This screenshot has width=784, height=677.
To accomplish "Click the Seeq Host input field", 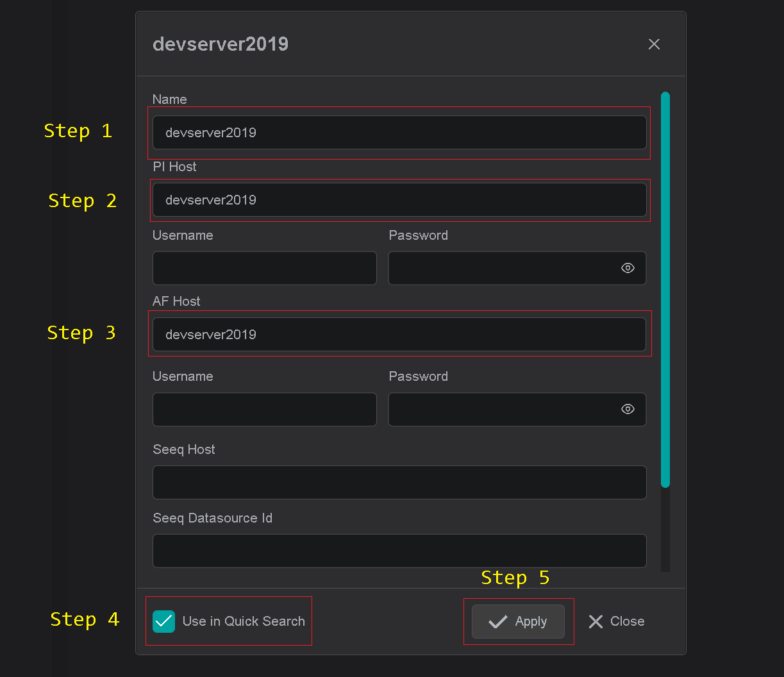I will click(x=399, y=482).
